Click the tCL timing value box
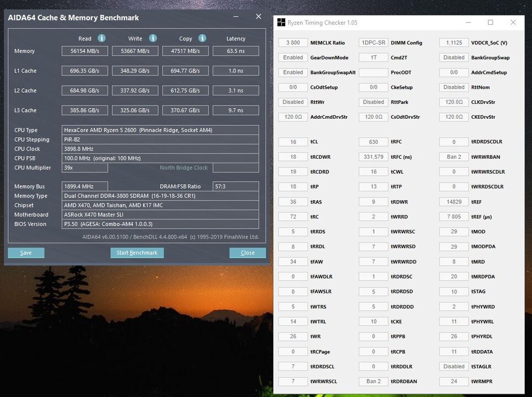 [293, 142]
